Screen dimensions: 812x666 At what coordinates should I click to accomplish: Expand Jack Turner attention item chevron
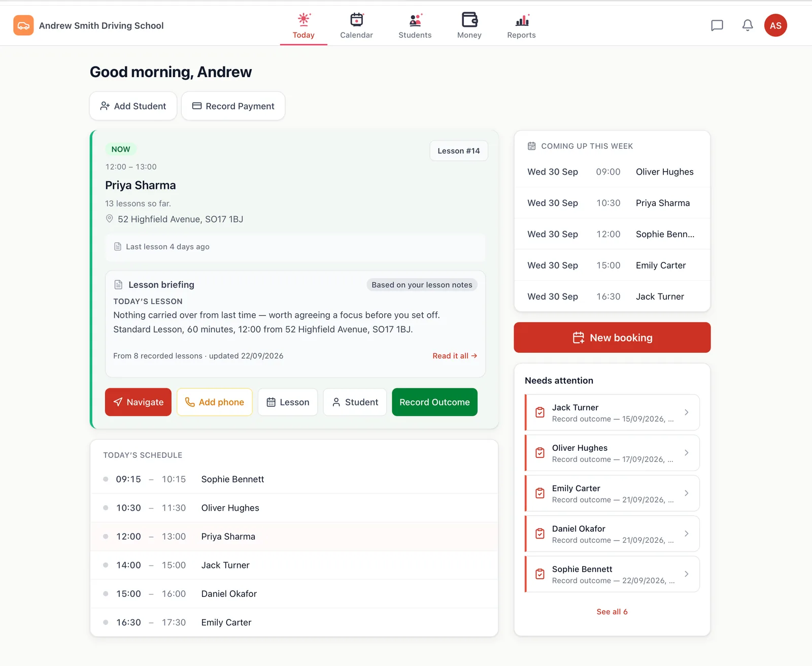click(686, 413)
